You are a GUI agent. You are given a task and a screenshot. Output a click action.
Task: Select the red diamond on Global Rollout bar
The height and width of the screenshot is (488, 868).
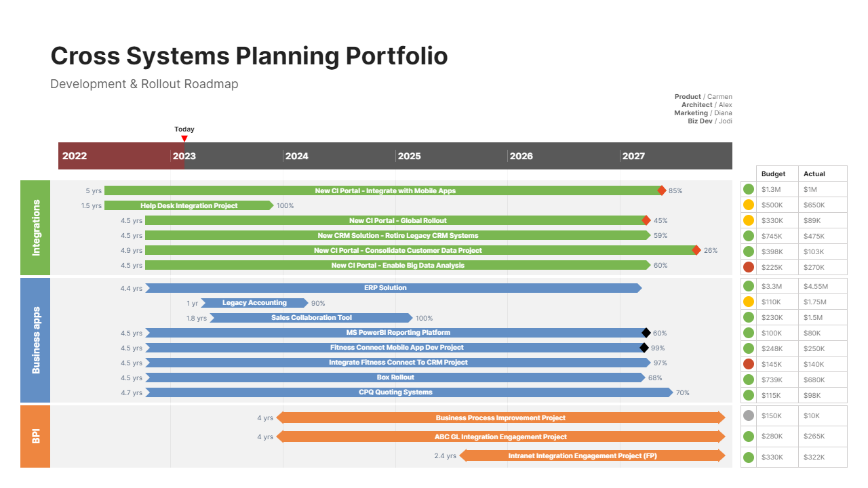[646, 220]
